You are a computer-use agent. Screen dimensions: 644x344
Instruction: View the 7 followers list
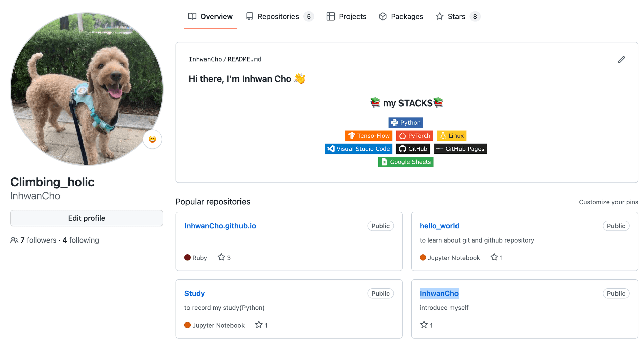click(38, 240)
